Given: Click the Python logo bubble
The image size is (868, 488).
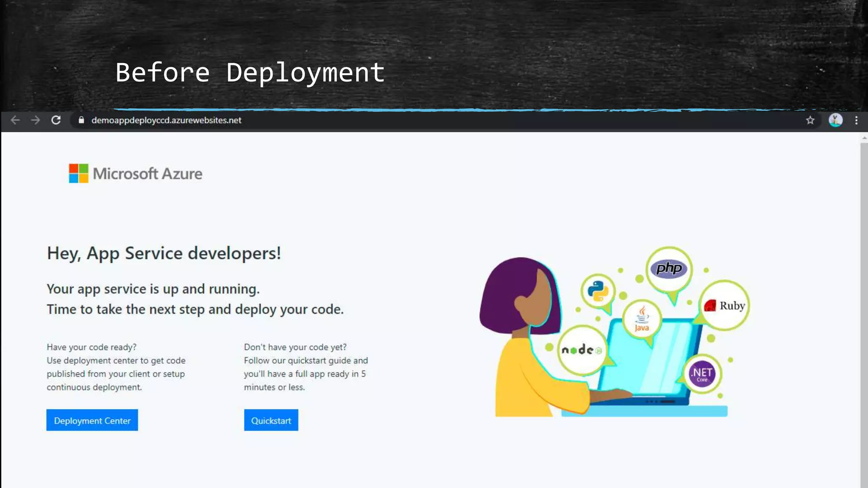Looking at the screenshot, I should (x=598, y=291).
